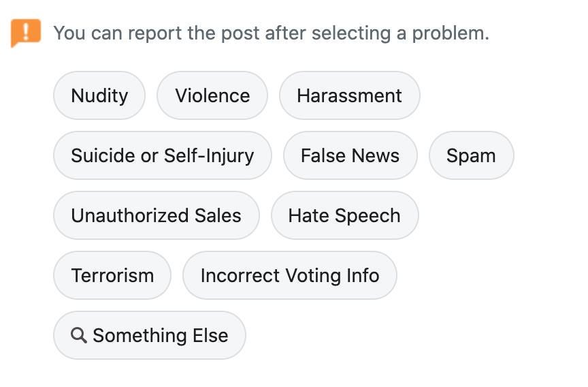
Task: Choose Violence as the problem
Action: coord(212,95)
